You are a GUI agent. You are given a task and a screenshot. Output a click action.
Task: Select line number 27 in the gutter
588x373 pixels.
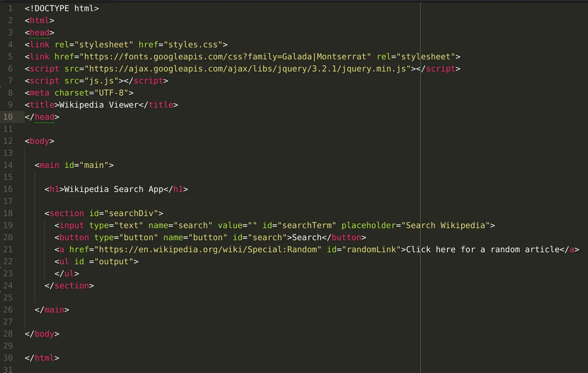coord(8,322)
